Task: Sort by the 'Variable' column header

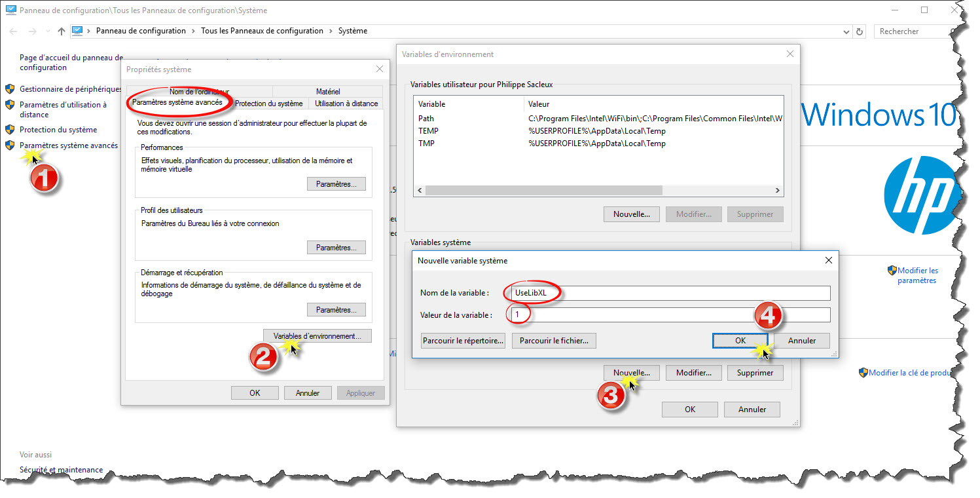Action: pyautogui.click(x=469, y=104)
